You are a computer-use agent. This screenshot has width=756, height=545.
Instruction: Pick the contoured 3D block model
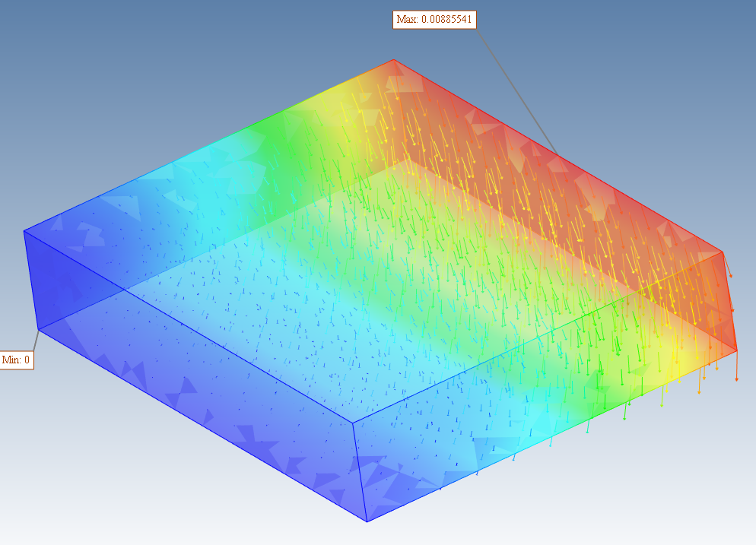coord(380,290)
